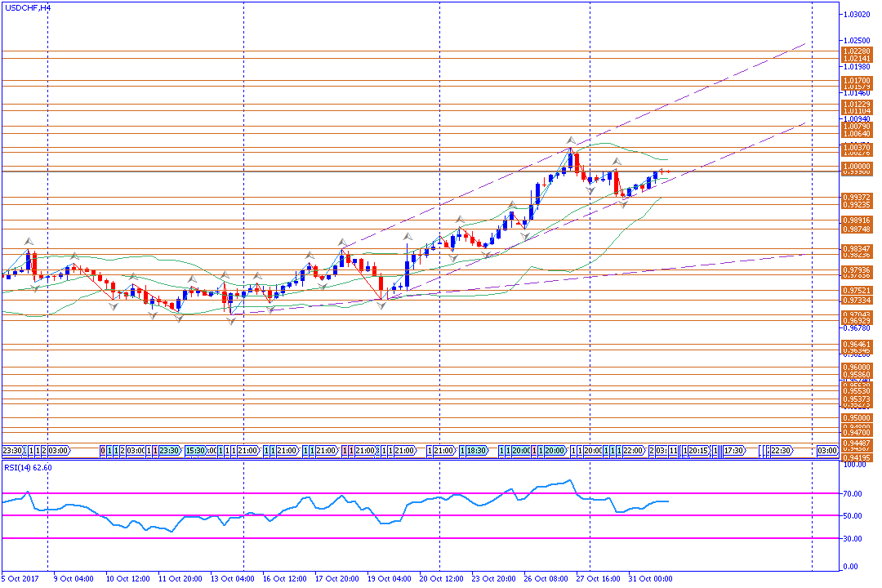Click the RSI 70.00 axis value
Image resolution: width=882 pixels, height=588 pixels.
pyautogui.click(x=853, y=494)
